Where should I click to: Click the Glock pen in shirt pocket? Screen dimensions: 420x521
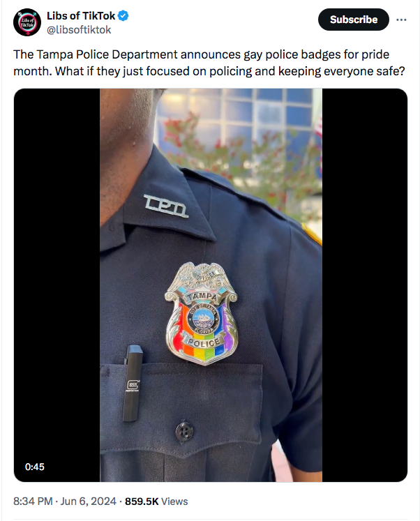[133, 383]
